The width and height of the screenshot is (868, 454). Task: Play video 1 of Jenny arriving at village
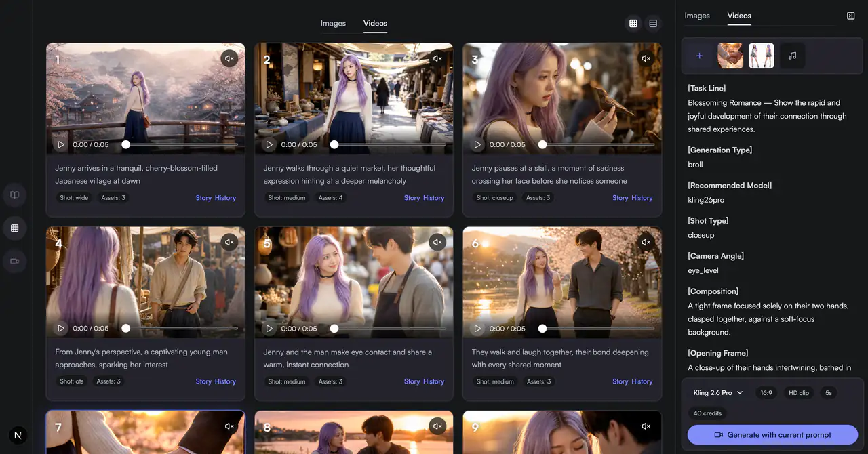click(61, 144)
